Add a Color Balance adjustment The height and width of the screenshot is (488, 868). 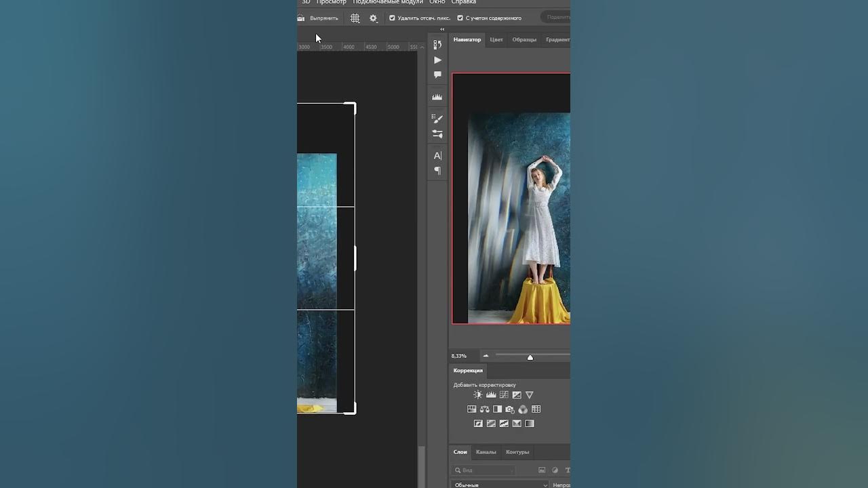coord(485,409)
